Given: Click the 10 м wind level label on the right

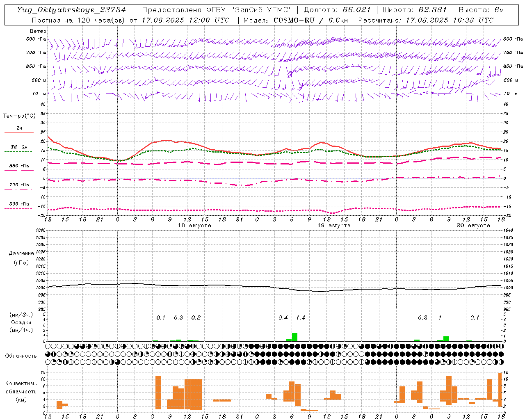Looking at the screenshot, I should click(510, 94).
